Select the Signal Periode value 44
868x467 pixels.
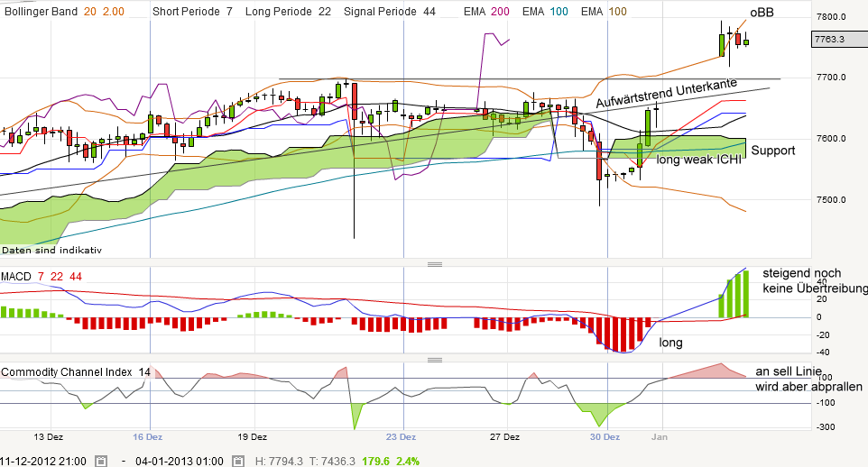(x=429, y=11)
